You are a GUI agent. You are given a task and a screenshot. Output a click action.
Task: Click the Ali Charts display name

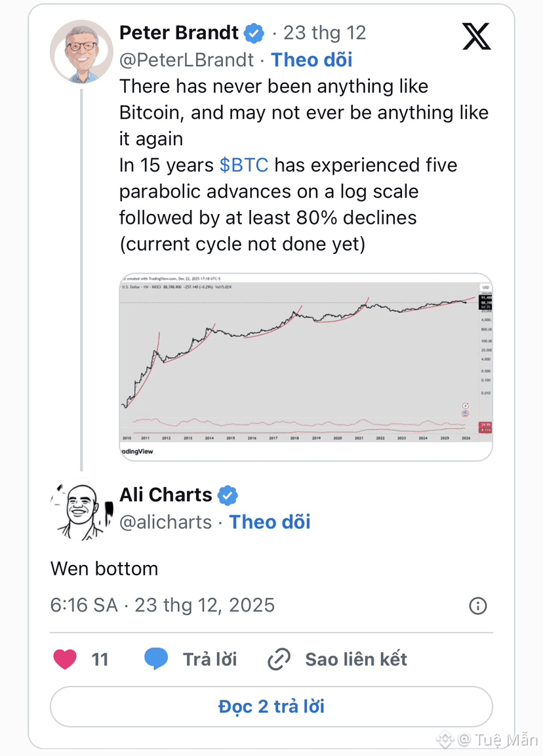click(x=166, y=495)
